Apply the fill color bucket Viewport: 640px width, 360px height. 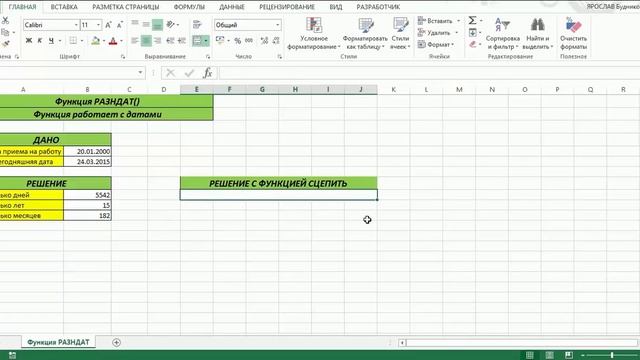(x=96, y=40)
